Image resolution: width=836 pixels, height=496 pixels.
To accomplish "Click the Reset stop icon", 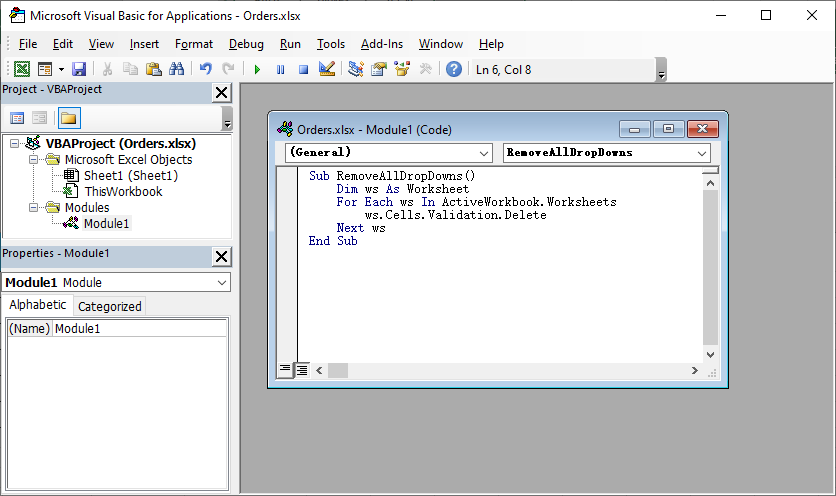I will pyautogui.click(x=303, y=69).
